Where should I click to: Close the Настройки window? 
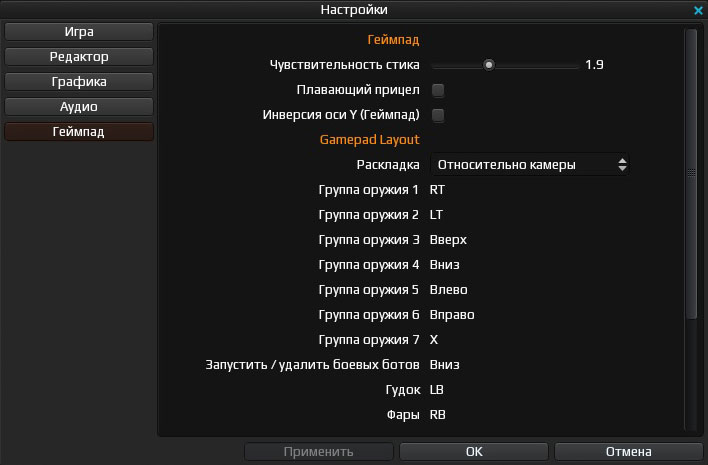(698, 10)
